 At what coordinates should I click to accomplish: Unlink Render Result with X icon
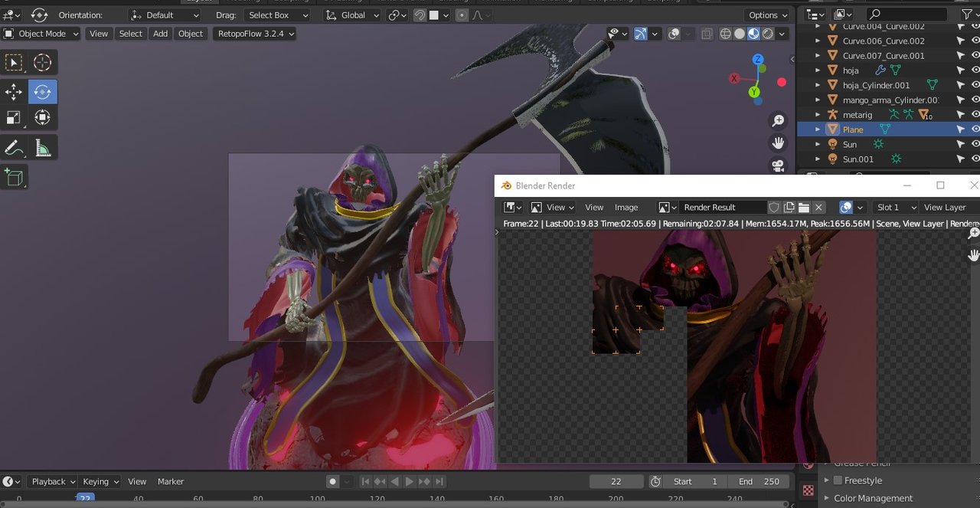click(818, 207)
